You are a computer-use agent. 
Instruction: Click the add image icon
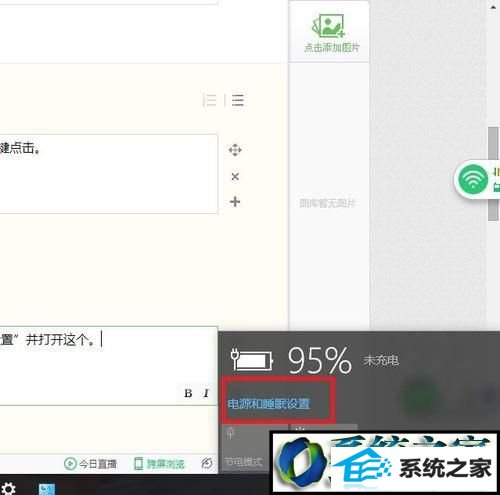click(x=328, y=26)
